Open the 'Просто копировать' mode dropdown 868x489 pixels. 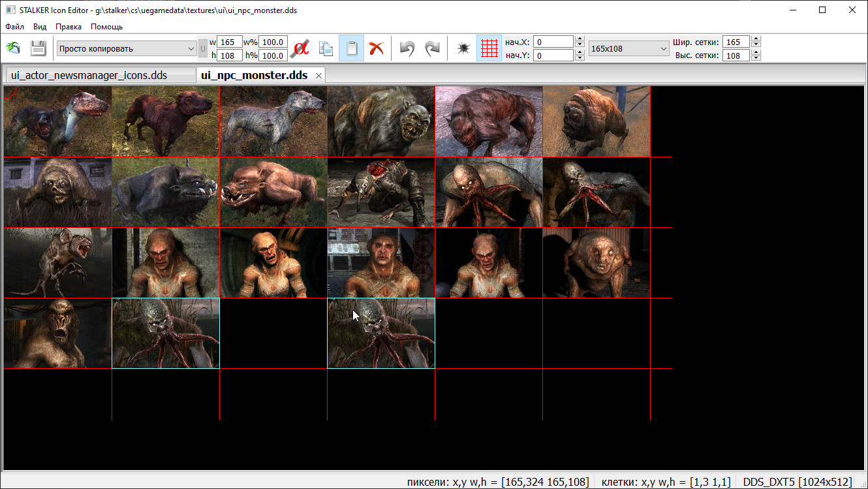pyautogui.click(x=127, y=48)
